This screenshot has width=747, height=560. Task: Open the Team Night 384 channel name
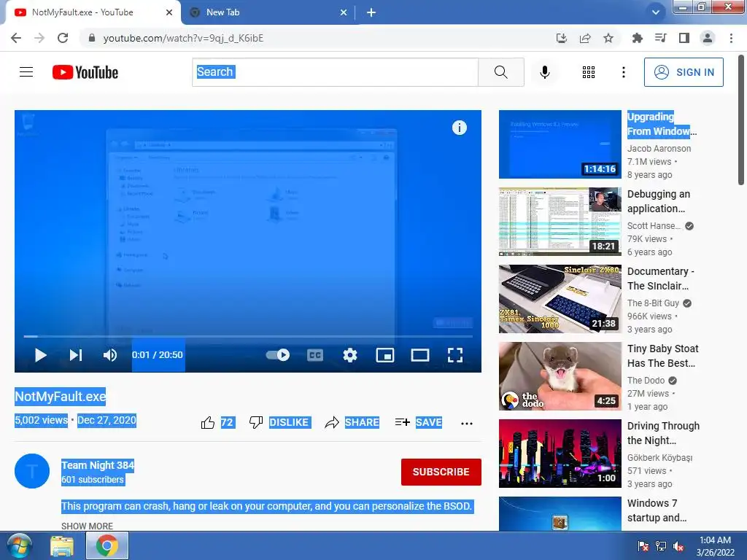click(x=98, y=465)
